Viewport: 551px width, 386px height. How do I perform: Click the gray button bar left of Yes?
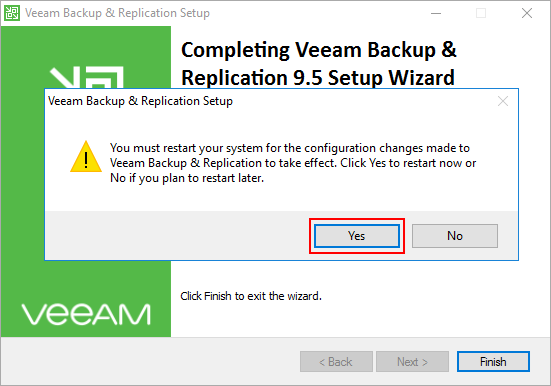coord(177,236)
